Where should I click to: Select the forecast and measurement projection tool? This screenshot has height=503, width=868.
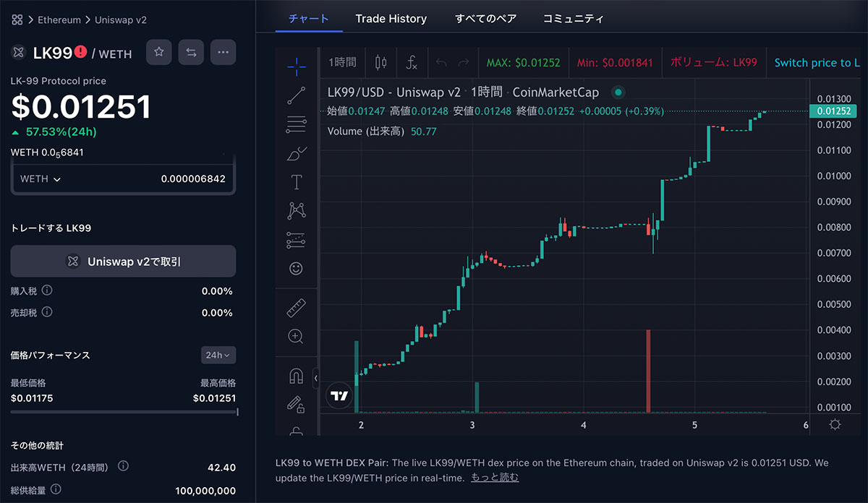pos(296,239)
